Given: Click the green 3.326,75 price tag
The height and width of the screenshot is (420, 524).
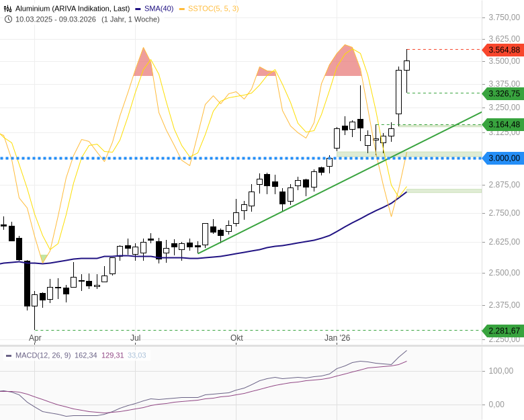Looking at the screenshot, I should click(x=503, y=93).
